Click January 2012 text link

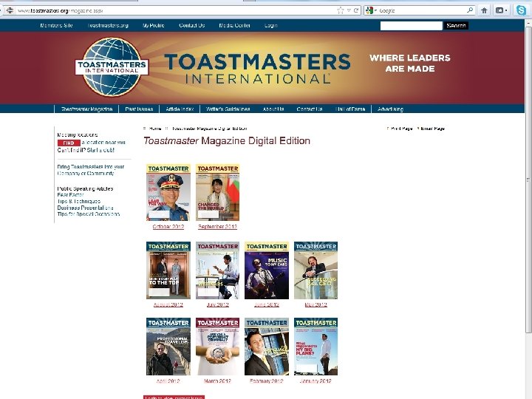pyautogui.click(x=316, y=381)
